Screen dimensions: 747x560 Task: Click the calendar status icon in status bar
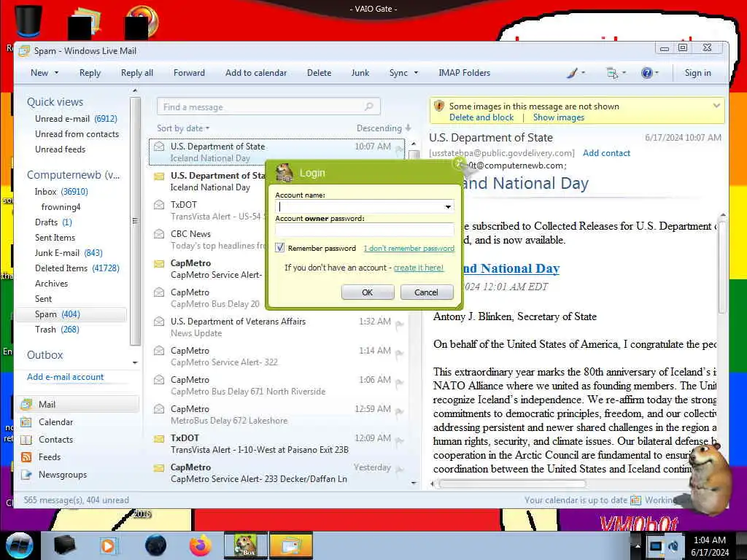[635, 500]
